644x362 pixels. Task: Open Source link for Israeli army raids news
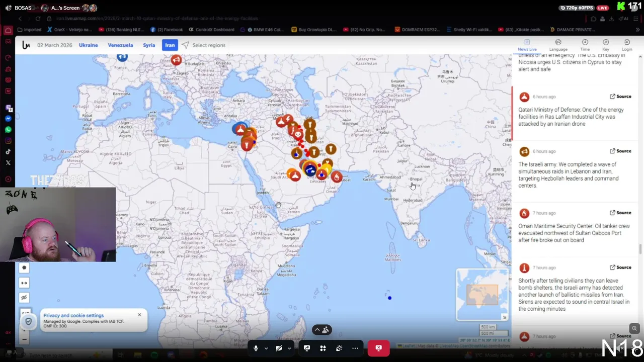tap(620, 151)
